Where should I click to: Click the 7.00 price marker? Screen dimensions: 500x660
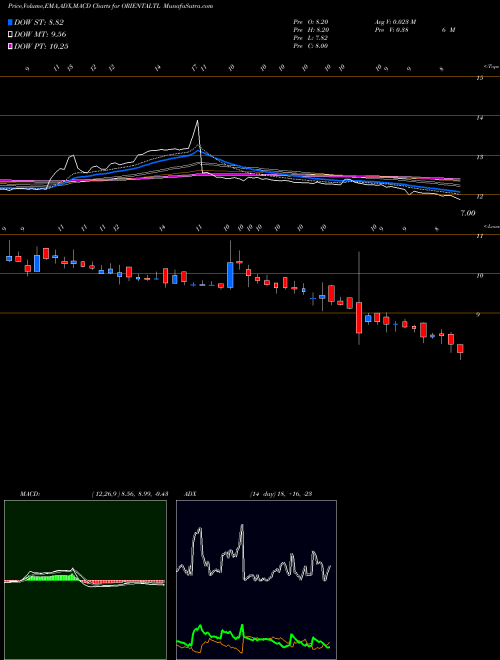coord(468,213)
